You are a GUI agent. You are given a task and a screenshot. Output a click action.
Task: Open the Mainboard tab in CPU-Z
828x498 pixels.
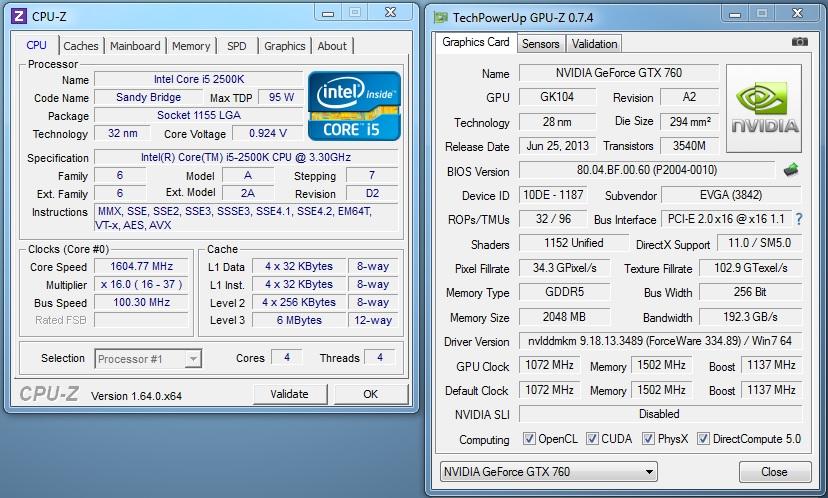tap(135, 46)
